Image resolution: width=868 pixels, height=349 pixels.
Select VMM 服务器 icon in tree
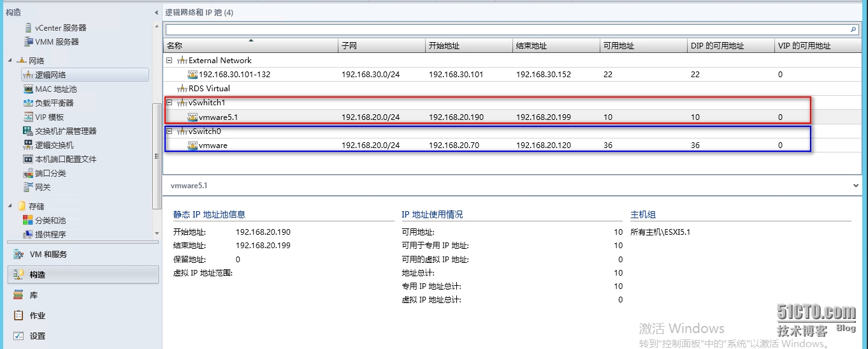(28, 41)
